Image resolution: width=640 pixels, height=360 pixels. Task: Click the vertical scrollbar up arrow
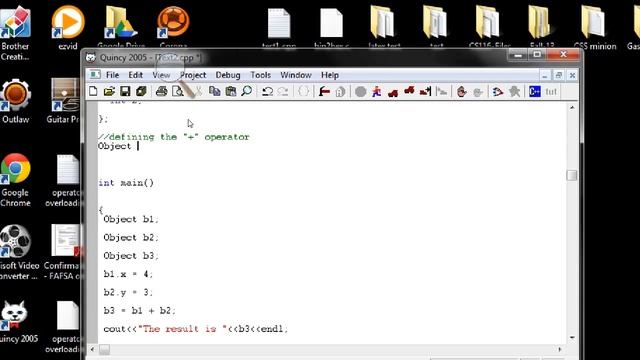point(572,107)
